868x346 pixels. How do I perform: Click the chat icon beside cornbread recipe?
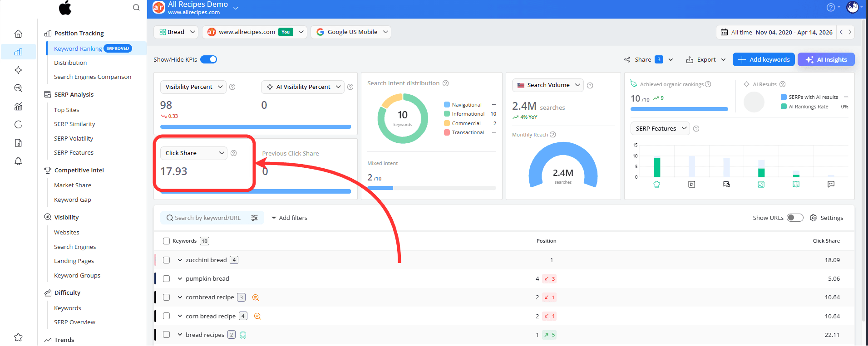256,297
